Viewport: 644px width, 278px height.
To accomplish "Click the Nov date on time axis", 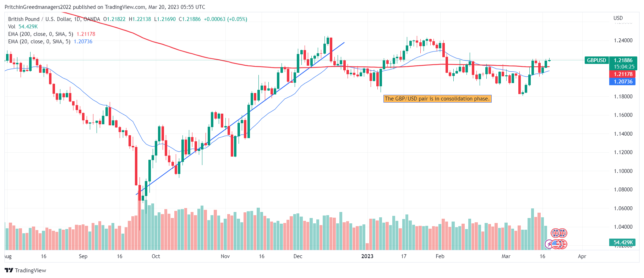I will coord(225,256).
